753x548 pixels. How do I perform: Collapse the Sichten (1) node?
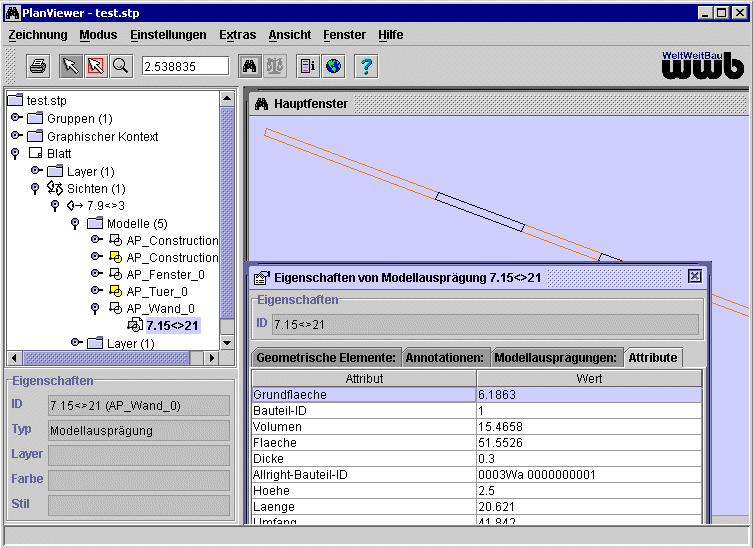pos(35,189)
